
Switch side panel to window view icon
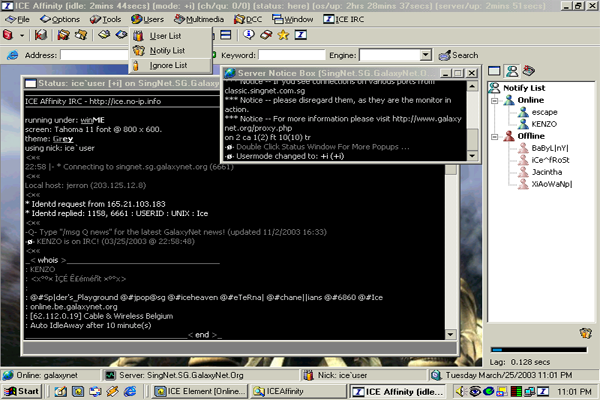coord(494,71)
